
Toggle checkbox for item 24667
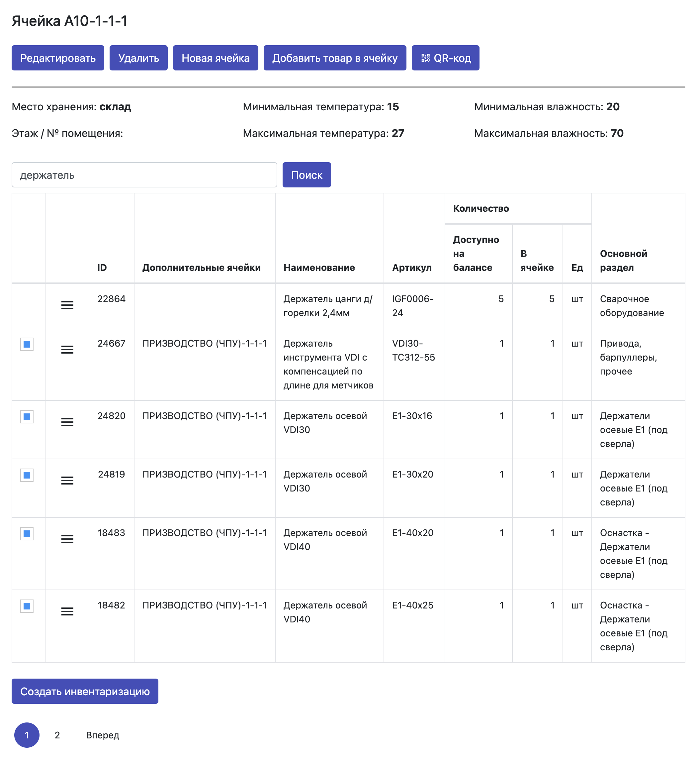(x=27, y=344)
